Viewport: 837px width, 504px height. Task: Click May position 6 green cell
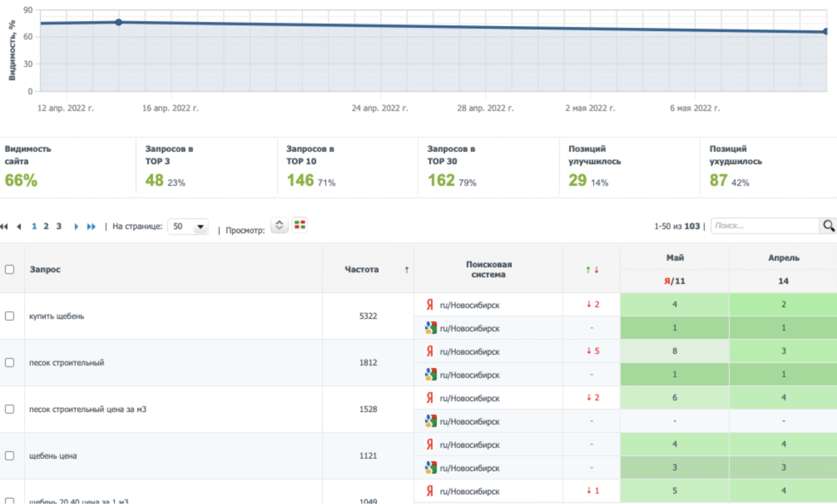[675, 397]
